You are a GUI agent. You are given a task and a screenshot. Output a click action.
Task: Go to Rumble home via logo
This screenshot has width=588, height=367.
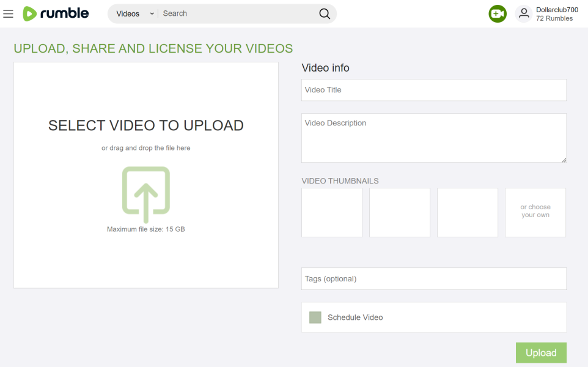click(x=56, y=13)
